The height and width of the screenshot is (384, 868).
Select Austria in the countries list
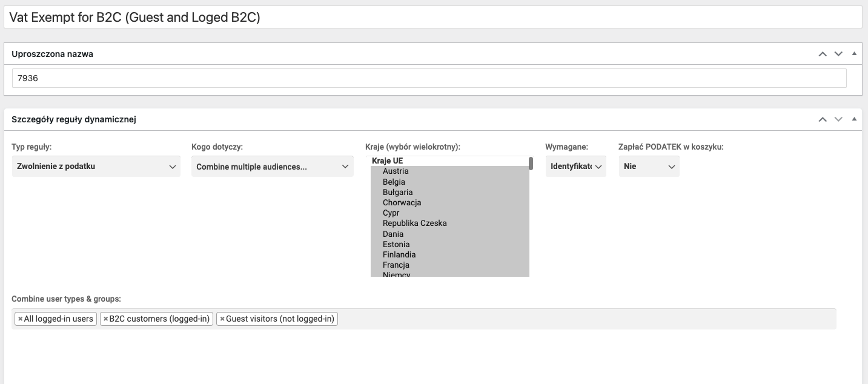(396, 171)
